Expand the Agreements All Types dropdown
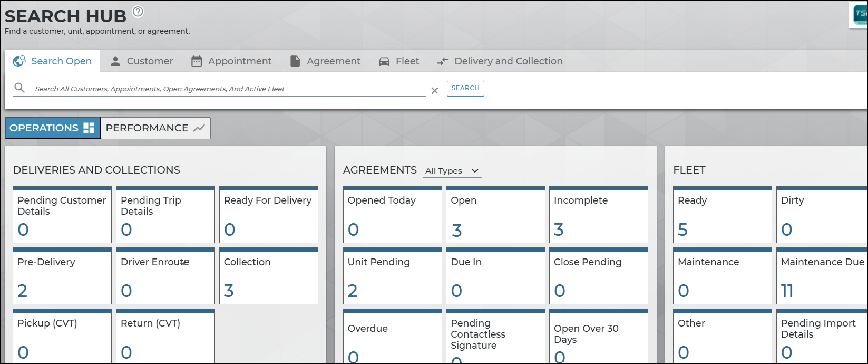This screenshot has height=364, width=868. (453, 171)
